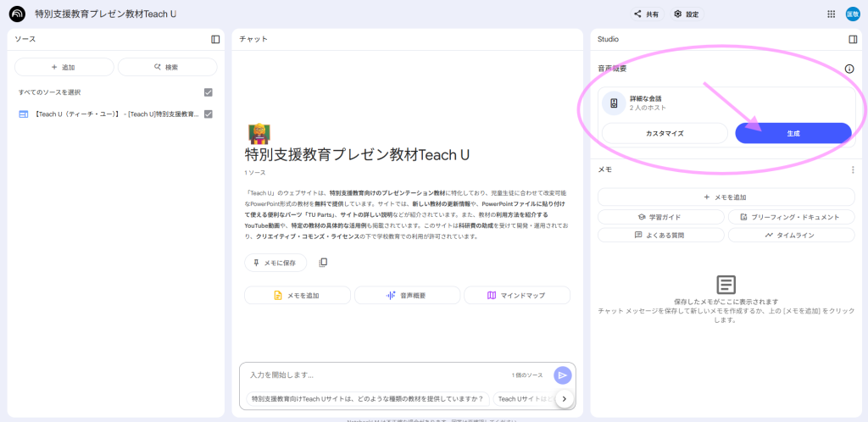Image resolution: width=868 pixels, height=422 pixels.
Task: Open the Memo section three-dot menu
Action: click(853, 169)
